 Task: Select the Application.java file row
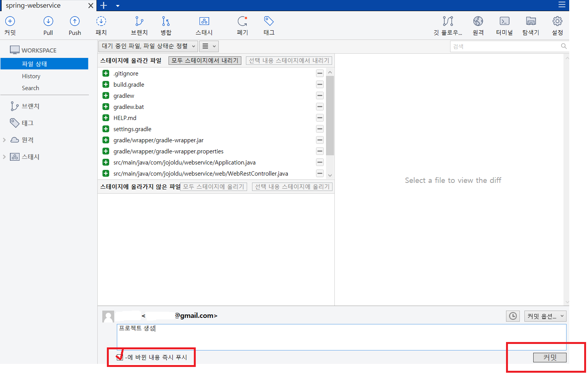[x=213, y=162]
